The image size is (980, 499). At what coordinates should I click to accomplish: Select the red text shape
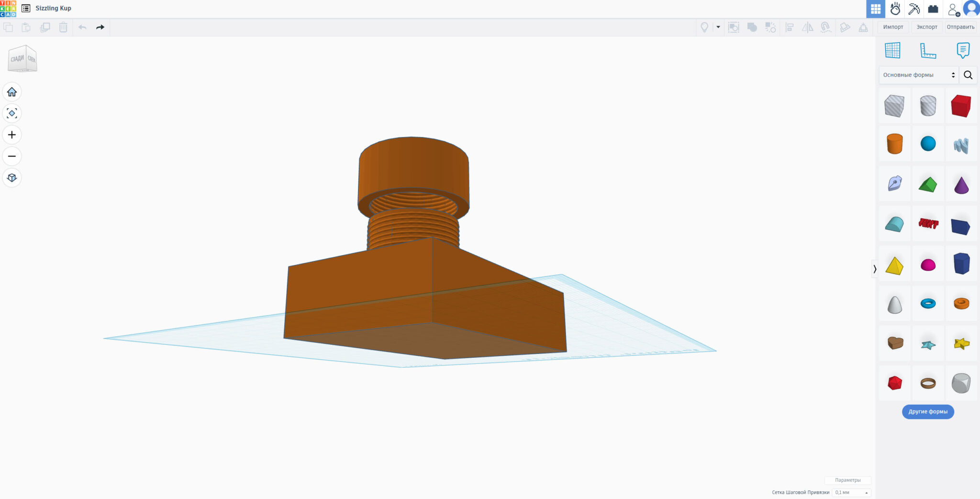[928, 223]
